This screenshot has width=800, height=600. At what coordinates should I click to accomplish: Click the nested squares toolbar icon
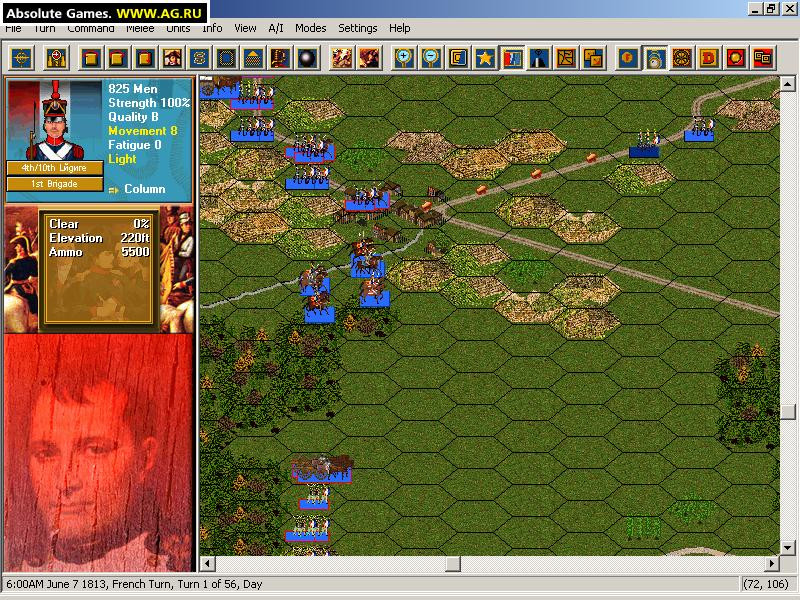[x=458, y=58]
